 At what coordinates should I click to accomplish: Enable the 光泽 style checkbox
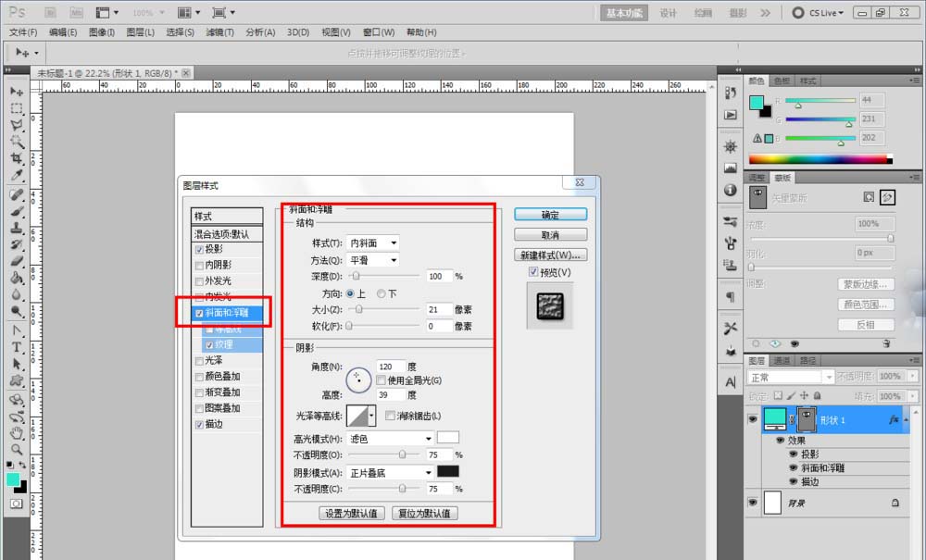pyautogui.click(x=200, y=361)
